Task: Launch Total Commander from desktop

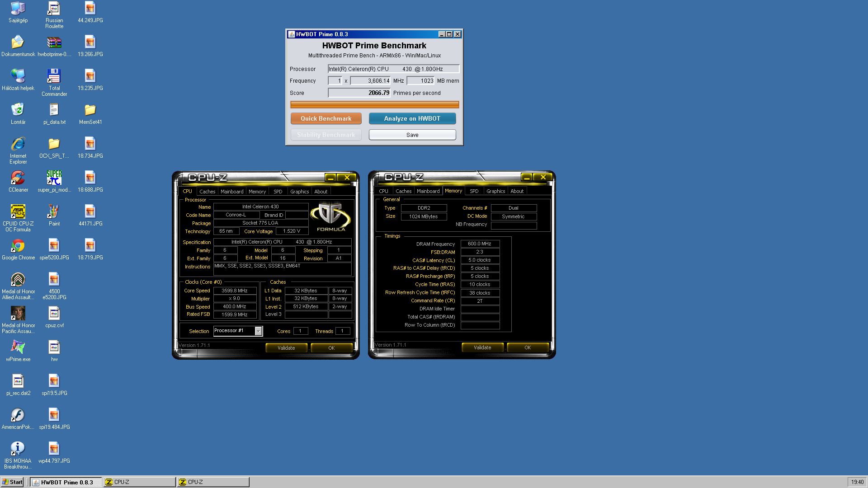Action: pyautogui.click(x=54, y=83)
